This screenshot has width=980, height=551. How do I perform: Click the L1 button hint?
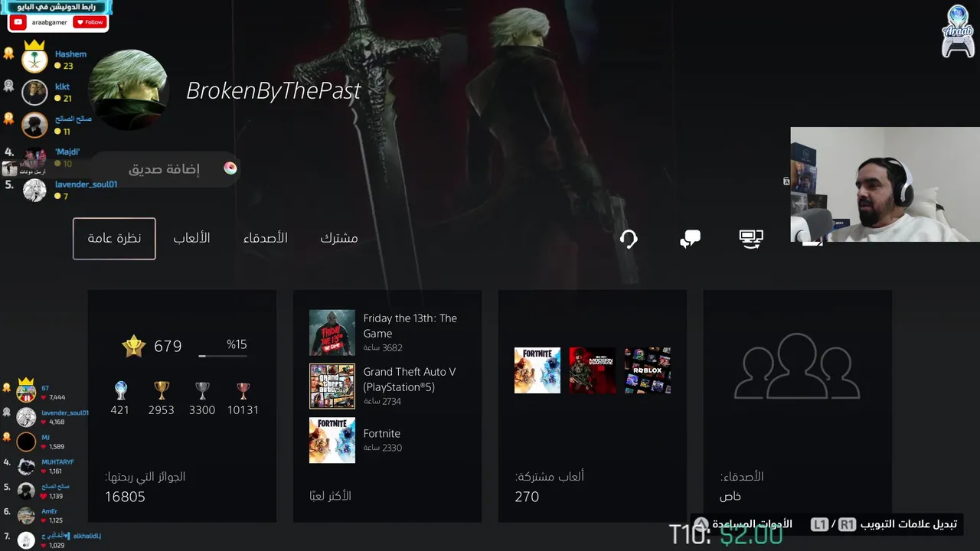[820, 525]
